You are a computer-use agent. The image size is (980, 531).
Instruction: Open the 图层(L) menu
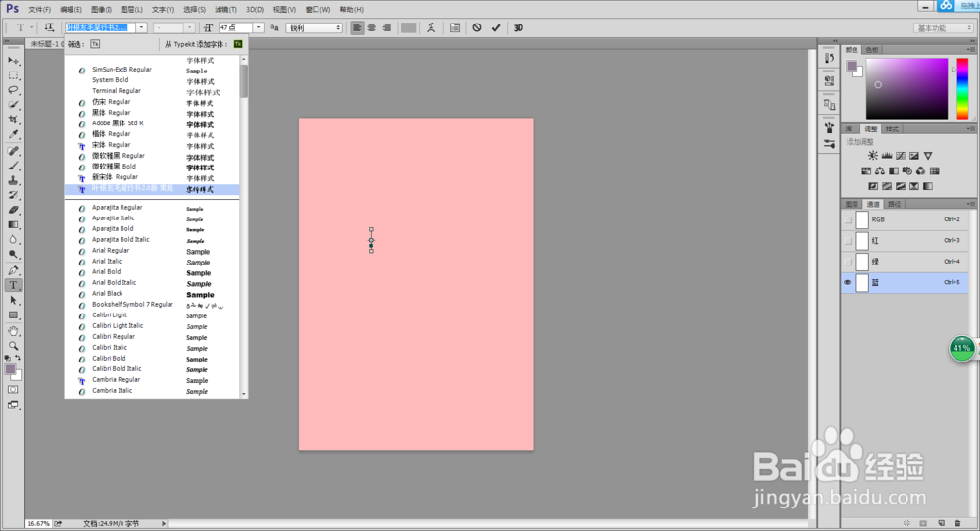(x=131, y=10)
